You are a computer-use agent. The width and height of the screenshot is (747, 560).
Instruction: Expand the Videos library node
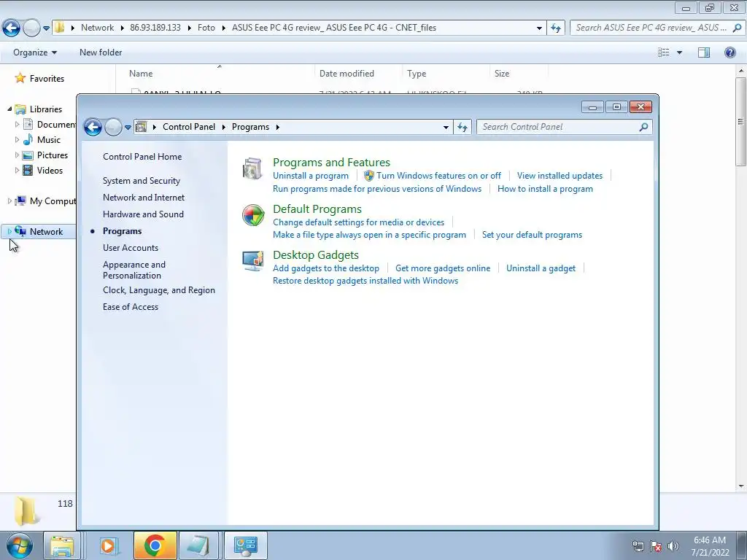coord(18,170)
